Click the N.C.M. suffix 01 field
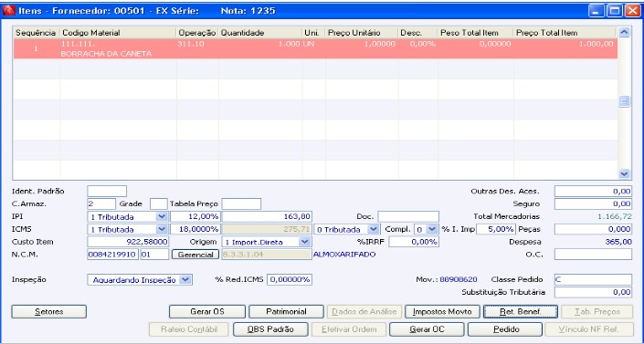644x344 pixels. [x=154, y=255]
